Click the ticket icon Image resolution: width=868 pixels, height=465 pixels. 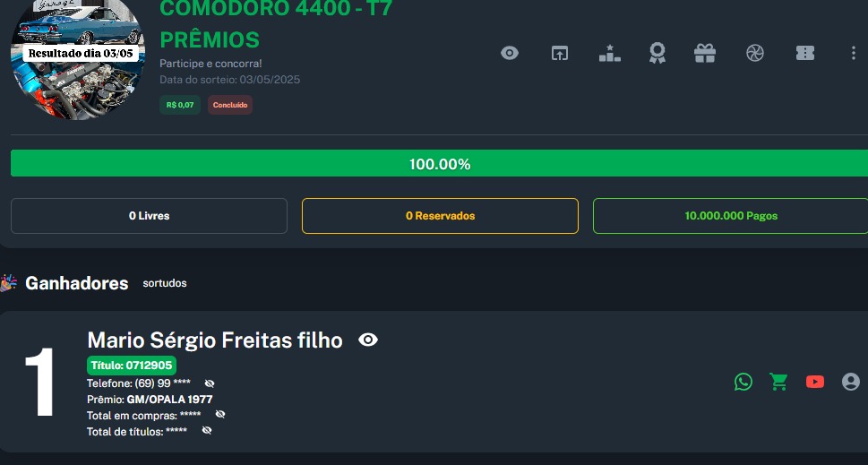pyautogui.click(x=805, y=53)
